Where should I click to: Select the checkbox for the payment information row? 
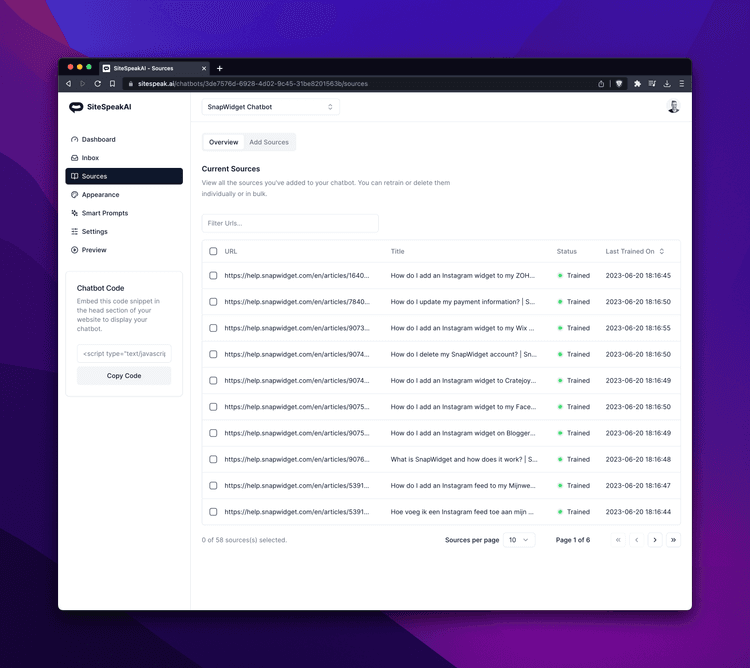[213, 301]
